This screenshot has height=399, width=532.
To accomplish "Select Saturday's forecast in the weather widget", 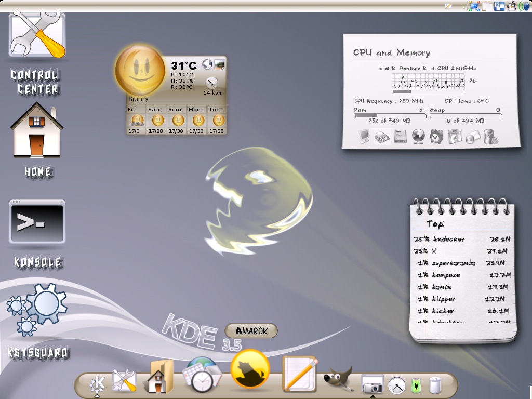I will [157, 120].
